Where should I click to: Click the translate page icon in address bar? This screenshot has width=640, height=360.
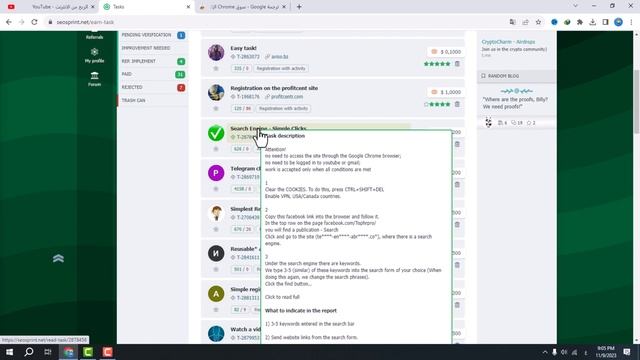coord(513,22)
